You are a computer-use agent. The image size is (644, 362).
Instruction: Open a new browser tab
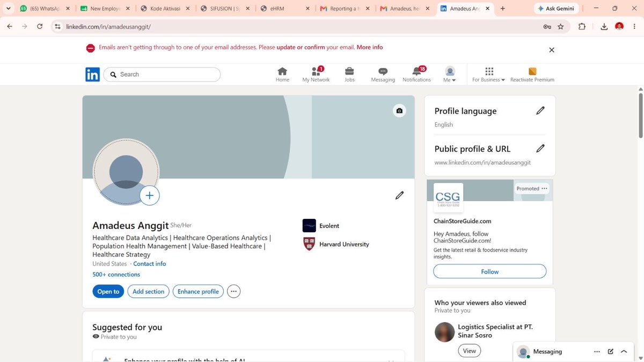pyautogui.click(x=503, y=9)
